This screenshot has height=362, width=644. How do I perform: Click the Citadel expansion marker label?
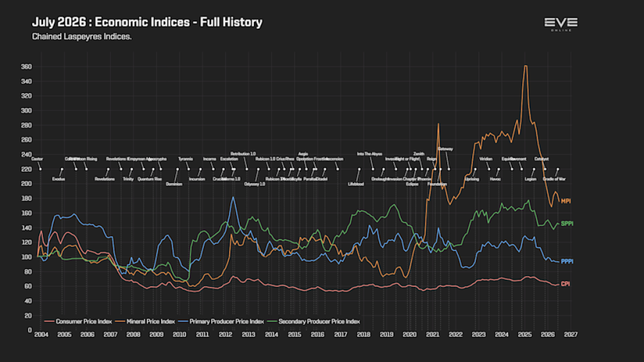click(321, 179)
